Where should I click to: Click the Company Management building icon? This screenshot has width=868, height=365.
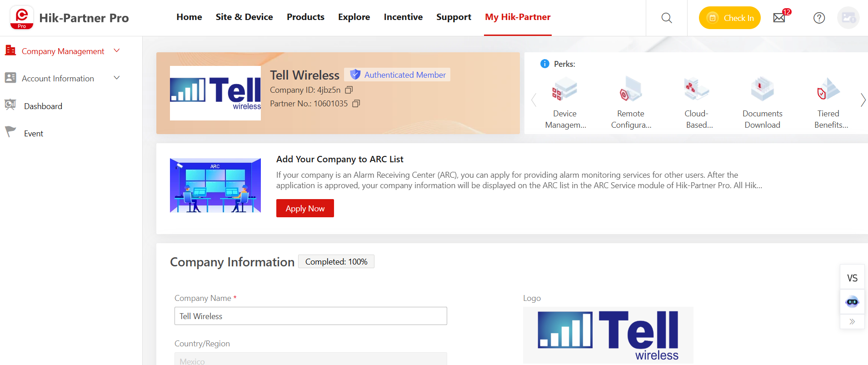point(10,50)
